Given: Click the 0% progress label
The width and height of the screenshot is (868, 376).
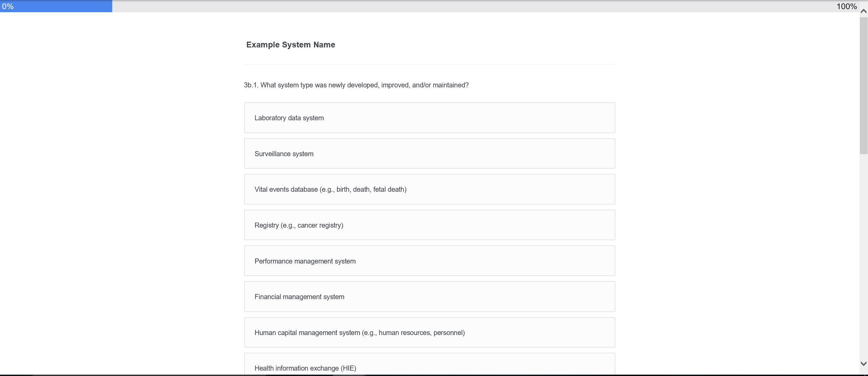Looking at the screenshot, I should pos(8,6).
